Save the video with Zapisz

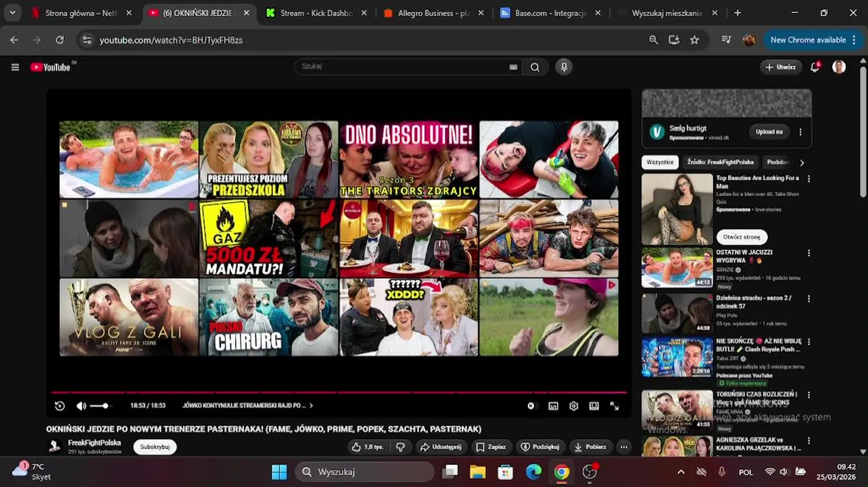[x=491, y=447]
